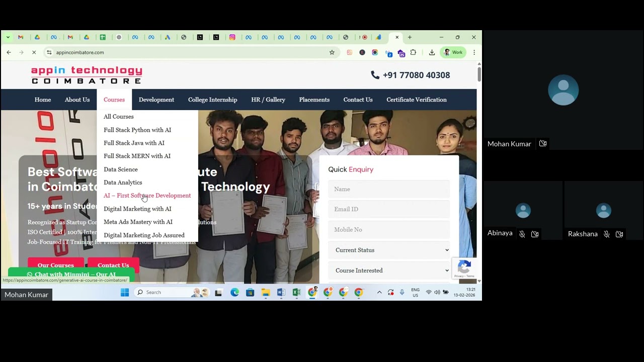
Task: Click the Name field in Quick Enquiry
Action: click(x=389, y=189)
